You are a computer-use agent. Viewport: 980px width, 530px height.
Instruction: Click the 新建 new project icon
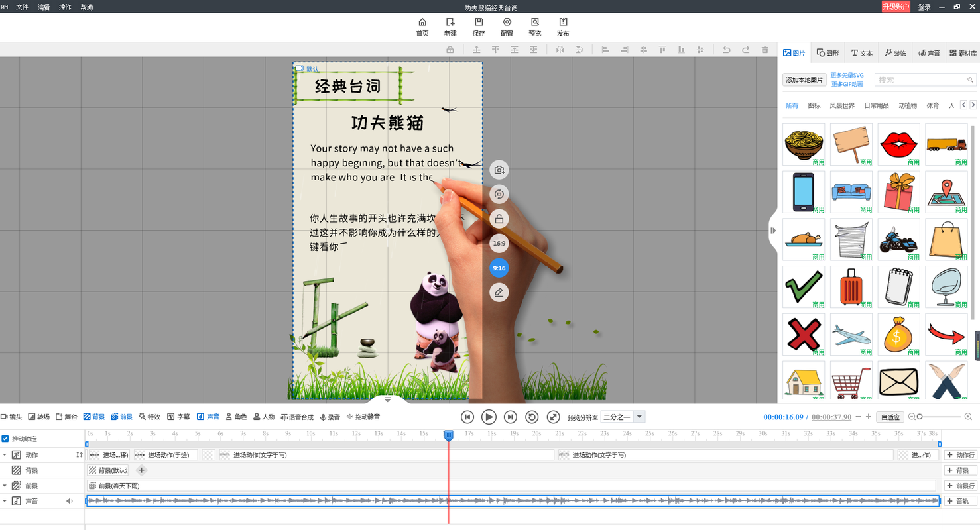pos(450,22)
